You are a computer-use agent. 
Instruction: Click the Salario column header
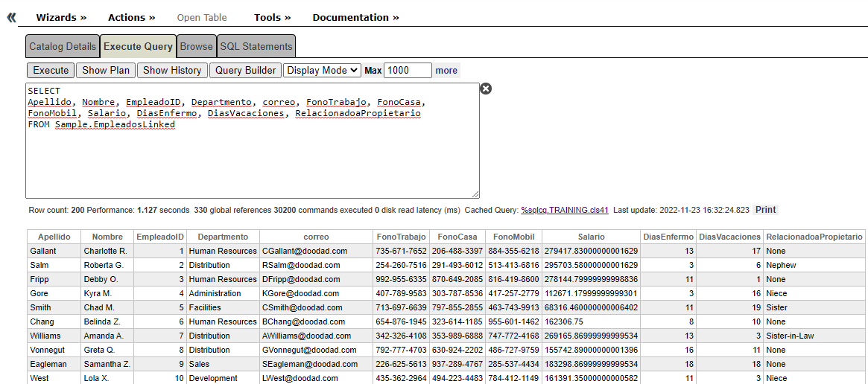click(x=591, y=237)
